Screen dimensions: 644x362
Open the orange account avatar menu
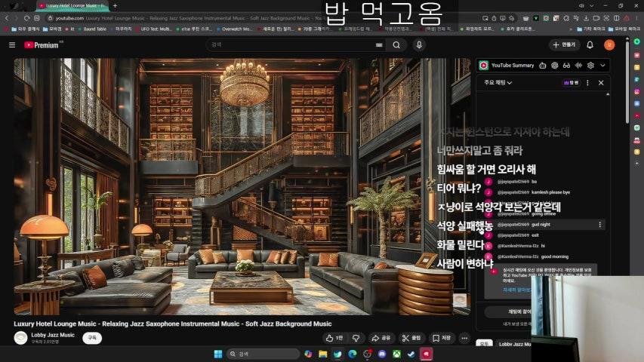pos(609,44)
